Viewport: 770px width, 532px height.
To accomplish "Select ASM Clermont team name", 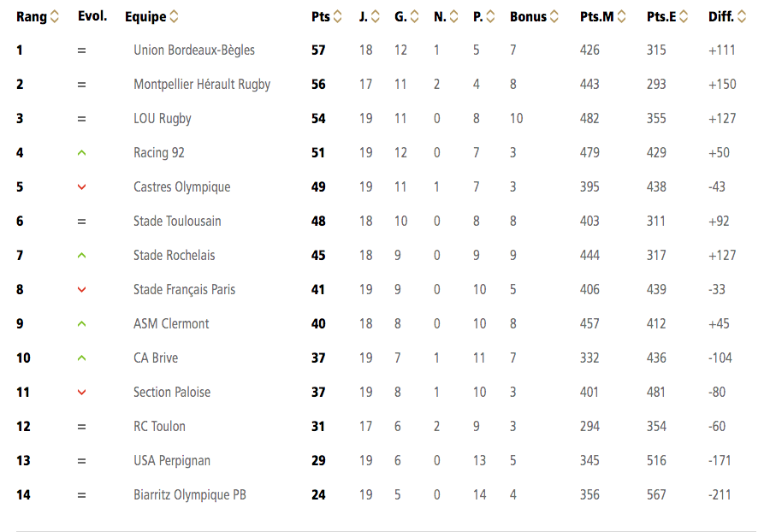I will pos(171,323).
